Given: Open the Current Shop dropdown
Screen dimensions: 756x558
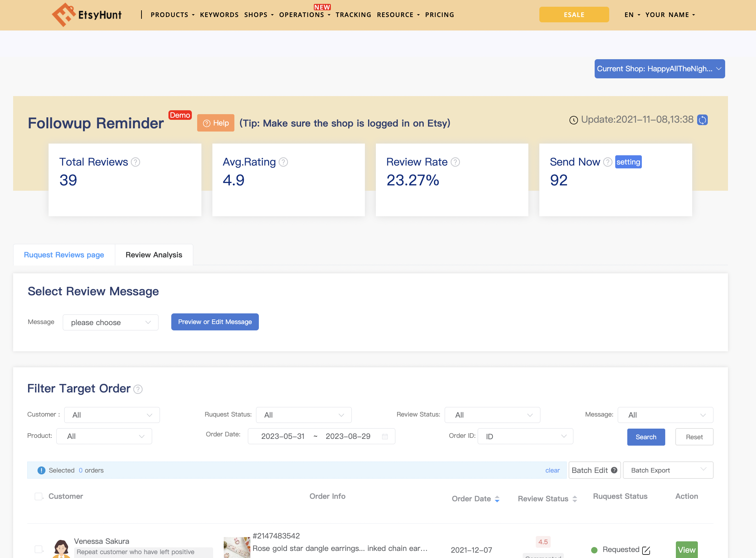Looking at the screenshot, I should tap(660, 69).
